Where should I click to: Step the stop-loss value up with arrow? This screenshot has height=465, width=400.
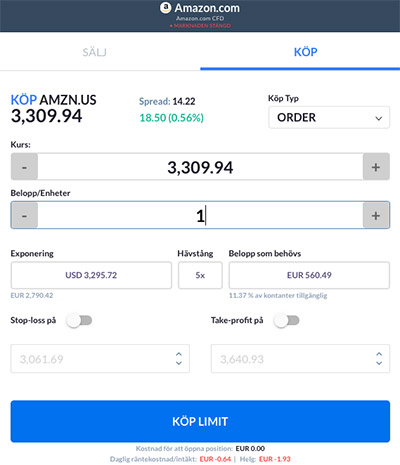tap(179, 354)
